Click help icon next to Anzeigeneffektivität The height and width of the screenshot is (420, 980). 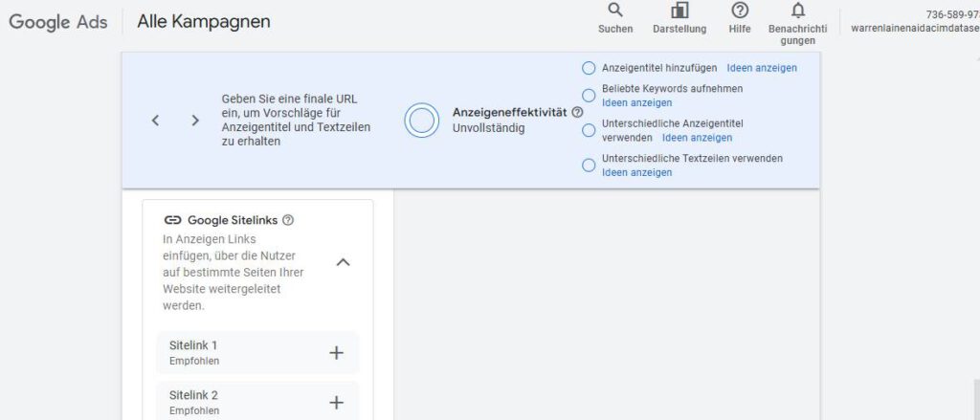point(577,113)
